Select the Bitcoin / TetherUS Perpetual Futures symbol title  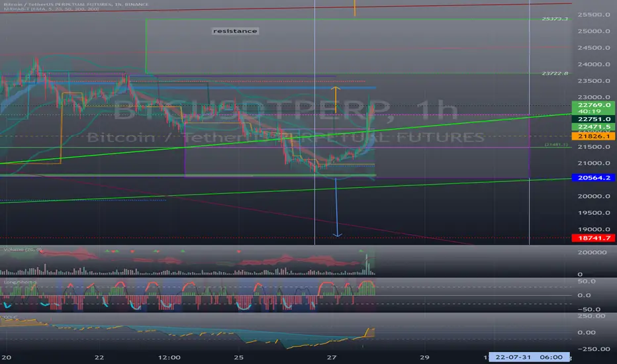tap(76, 5)
